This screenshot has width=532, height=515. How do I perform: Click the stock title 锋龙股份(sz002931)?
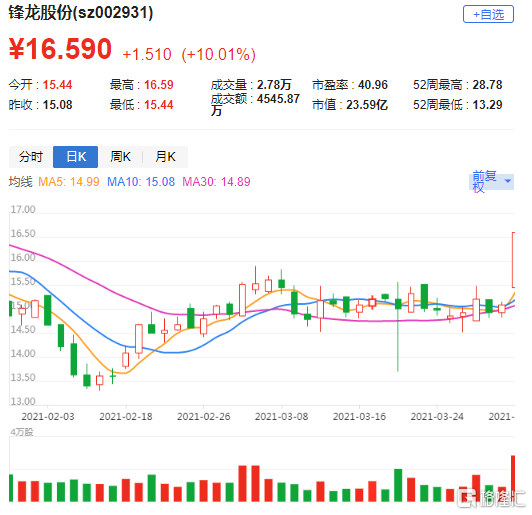81,13
